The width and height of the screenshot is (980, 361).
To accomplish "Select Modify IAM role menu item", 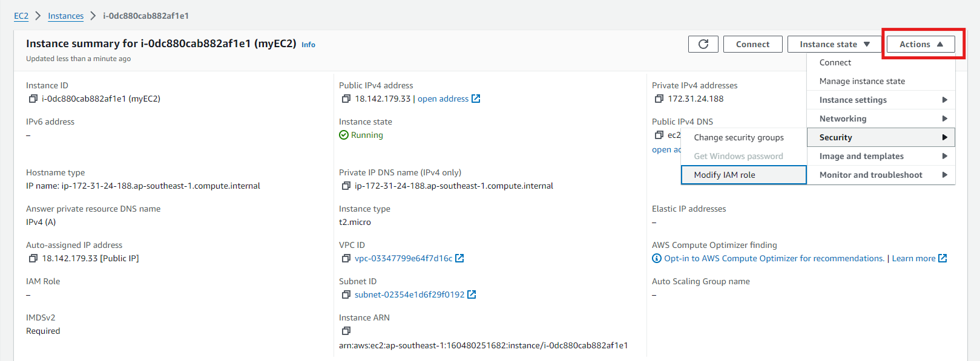I will click(x=743, y=175).
